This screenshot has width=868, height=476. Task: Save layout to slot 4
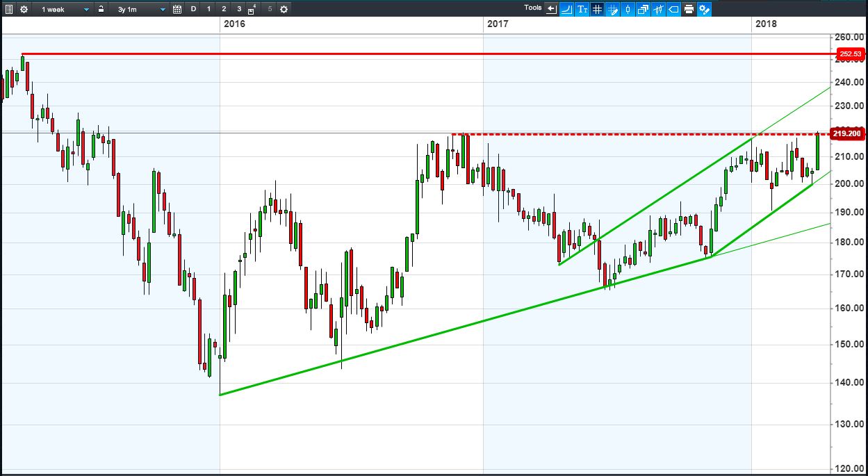click(252, 10)
